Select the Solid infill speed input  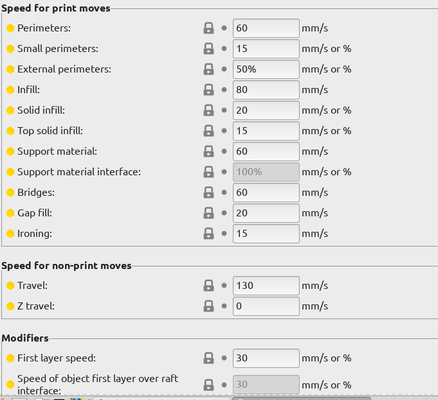tap(266, 110)
